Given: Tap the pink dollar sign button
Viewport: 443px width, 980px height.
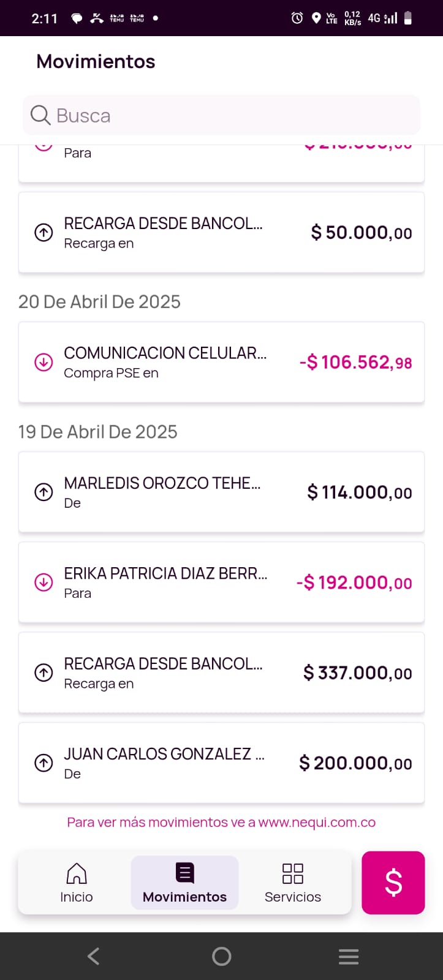Looking at the screenshot, I should point(393,883).
